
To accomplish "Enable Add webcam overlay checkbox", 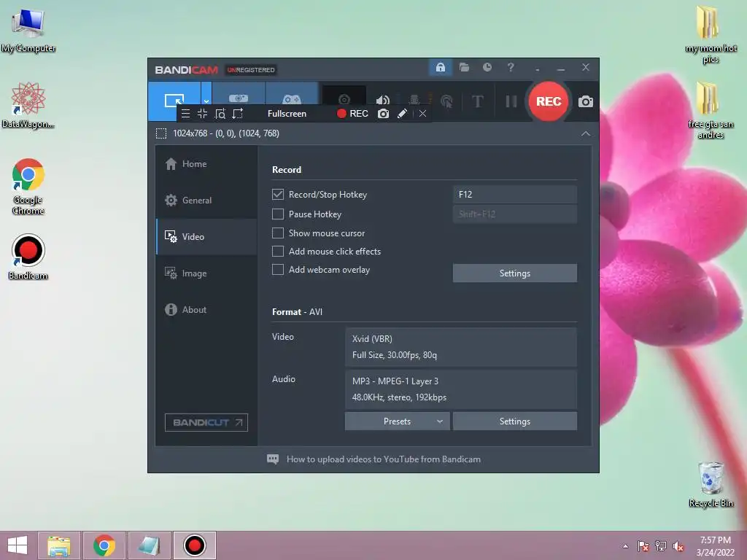I will pos(278,270).
